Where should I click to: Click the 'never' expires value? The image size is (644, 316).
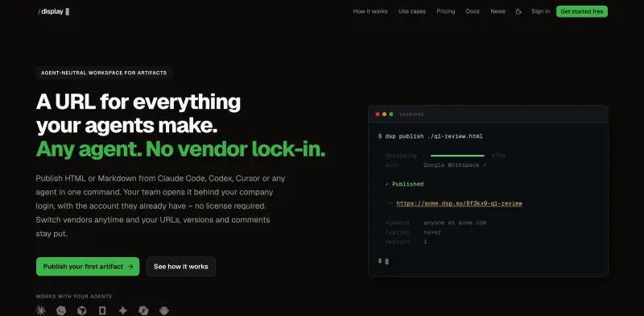pyautogui.click(x=432, y=232)
